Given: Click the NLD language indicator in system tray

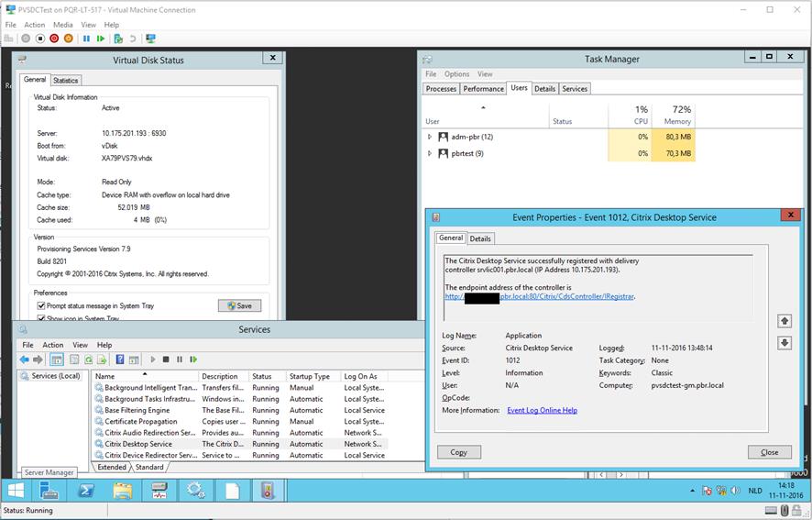Looking at the screenshot, I should (x=755, y=491).
